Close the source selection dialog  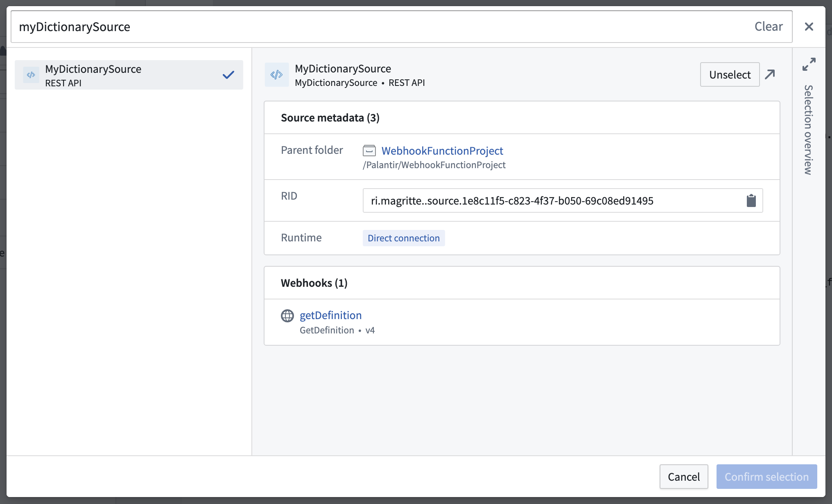(809, 27)
